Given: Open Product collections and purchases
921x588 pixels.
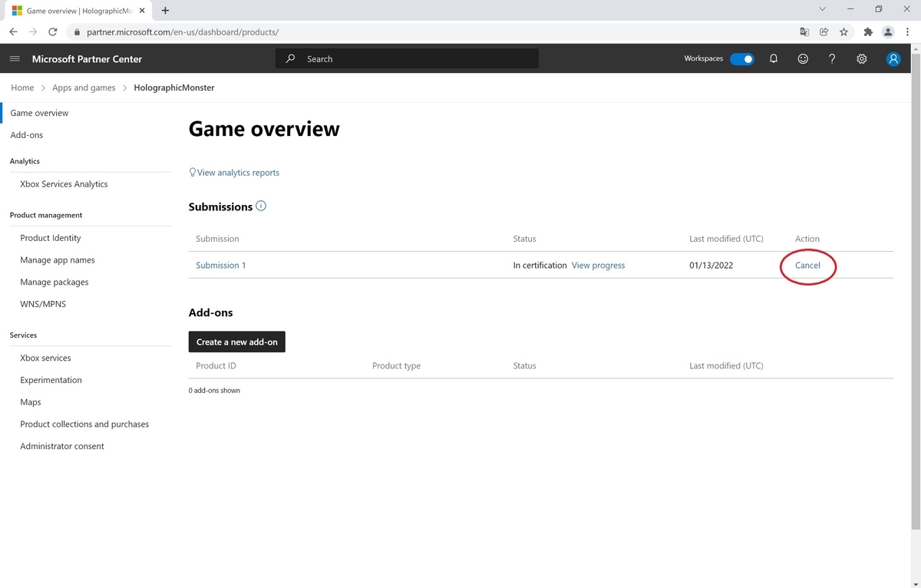Looking at the screenshot, I should [x=84, y=424].
